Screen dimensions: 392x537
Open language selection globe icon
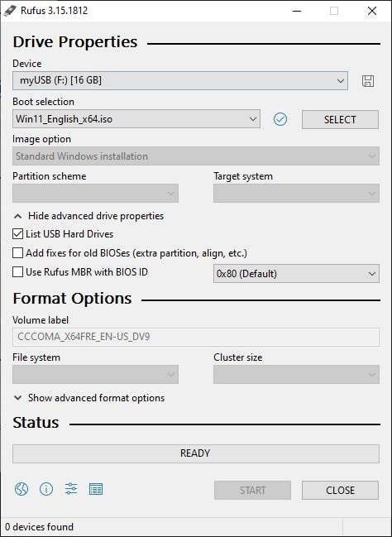22,489
